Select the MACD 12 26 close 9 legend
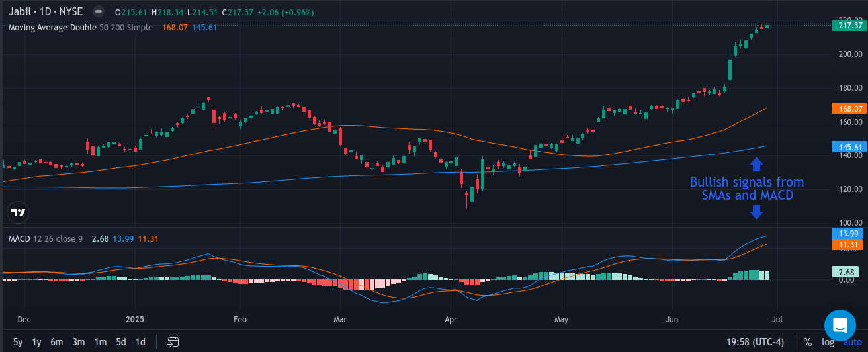This screenshot has height=352, width=868. click(x=45, y=238)
